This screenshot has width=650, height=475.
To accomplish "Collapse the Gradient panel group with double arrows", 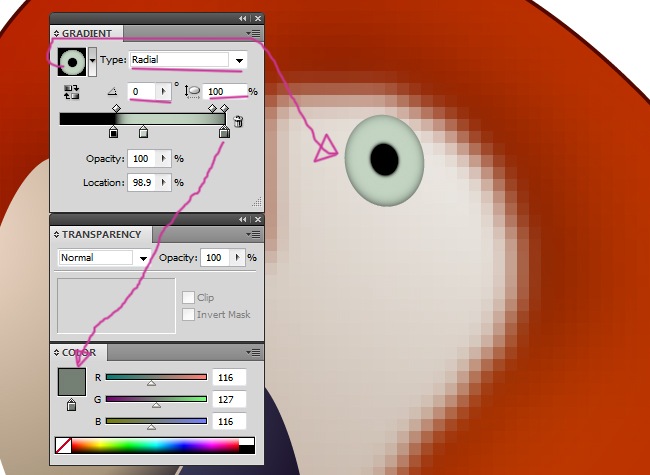I will point(243,18).
